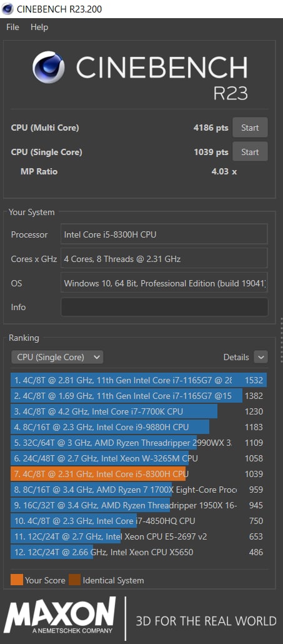The width and height of the screenshot is (283, 644).
Task: Select the Threadripper 2990WX ranking row
Action: tap(139, 443)
